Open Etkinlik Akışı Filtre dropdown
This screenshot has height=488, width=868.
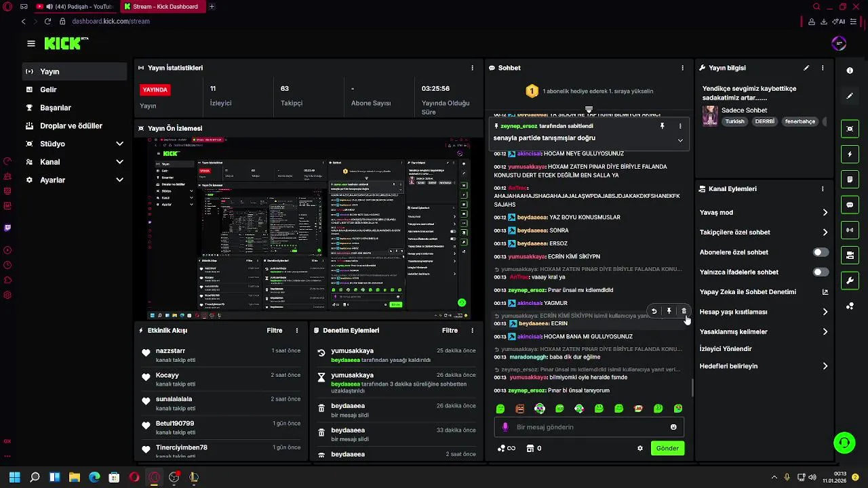(275, 331)
